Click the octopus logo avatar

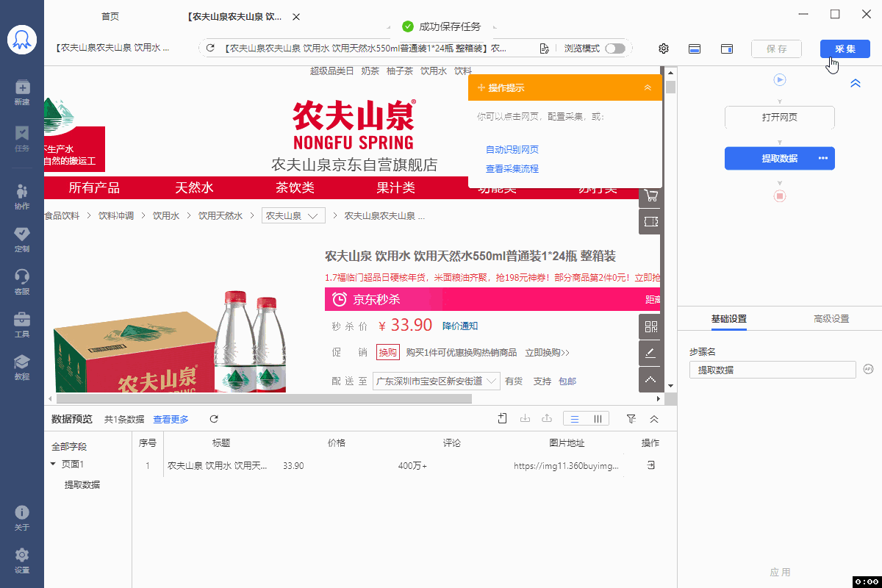[x=22, y=39]
